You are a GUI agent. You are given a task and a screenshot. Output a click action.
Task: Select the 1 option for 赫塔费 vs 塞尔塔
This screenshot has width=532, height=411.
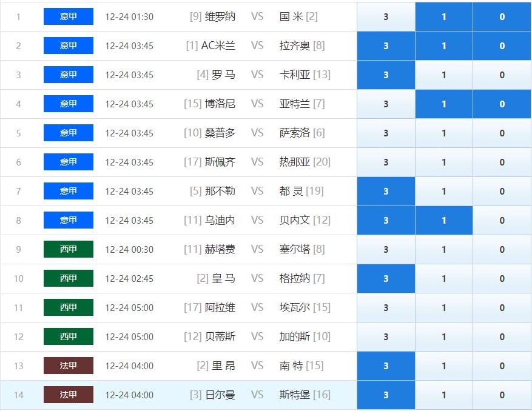[x=444, y=250]
